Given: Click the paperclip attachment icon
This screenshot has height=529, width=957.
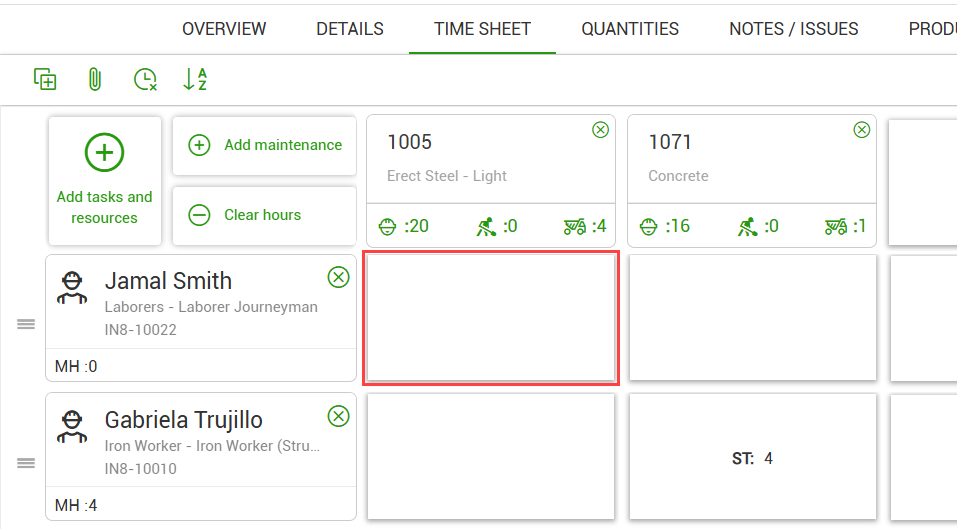Looking at the screenshot, I should pos(95,80).
